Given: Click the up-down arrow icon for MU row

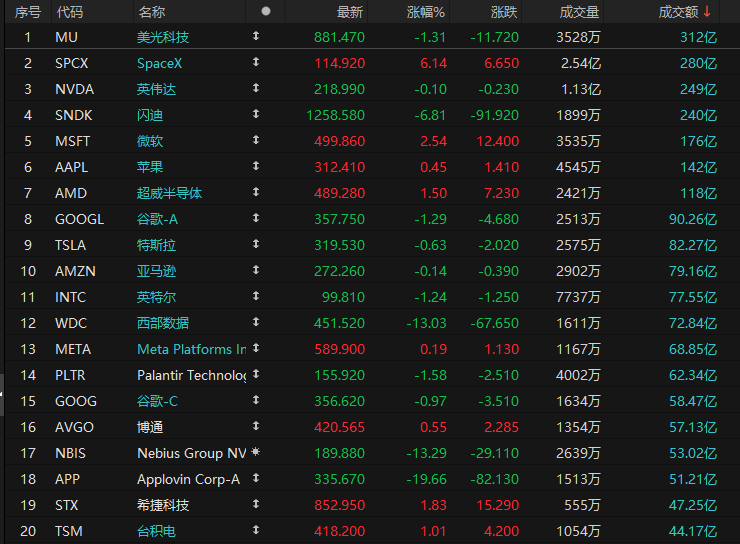Looking at the screenshot, I should (256, 36).
